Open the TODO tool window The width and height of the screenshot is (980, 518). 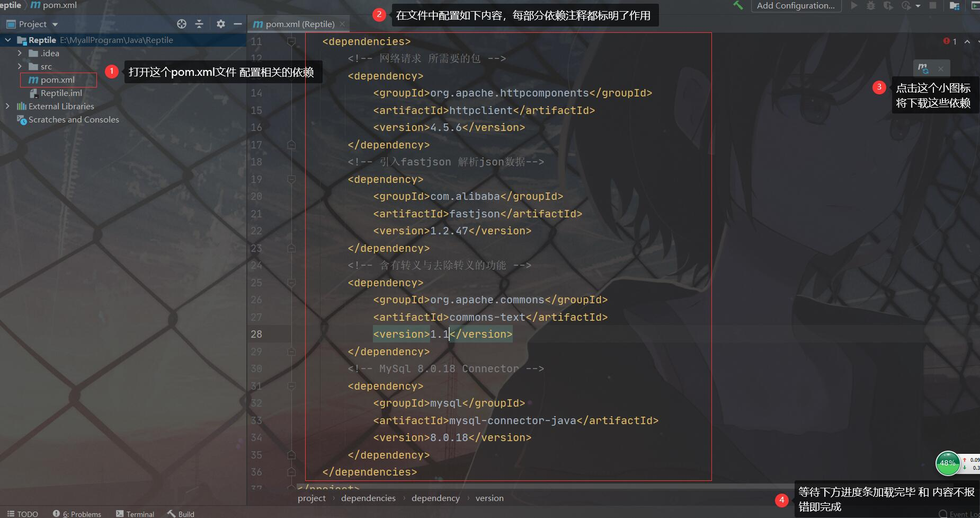click(22, 514)
